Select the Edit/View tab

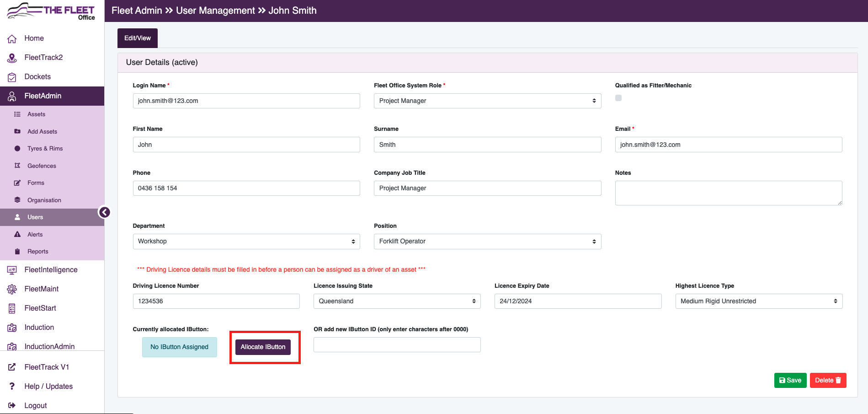tap(138, 38)
